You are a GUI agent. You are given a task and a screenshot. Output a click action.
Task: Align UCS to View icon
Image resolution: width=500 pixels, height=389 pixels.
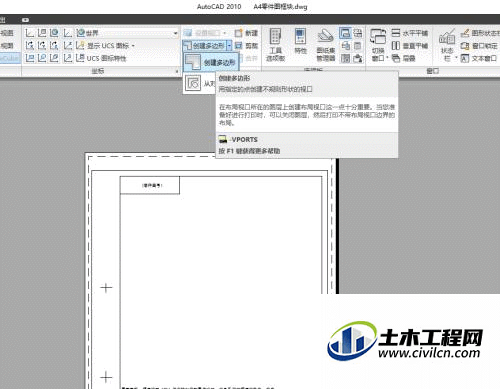click(x=30, y=58)
